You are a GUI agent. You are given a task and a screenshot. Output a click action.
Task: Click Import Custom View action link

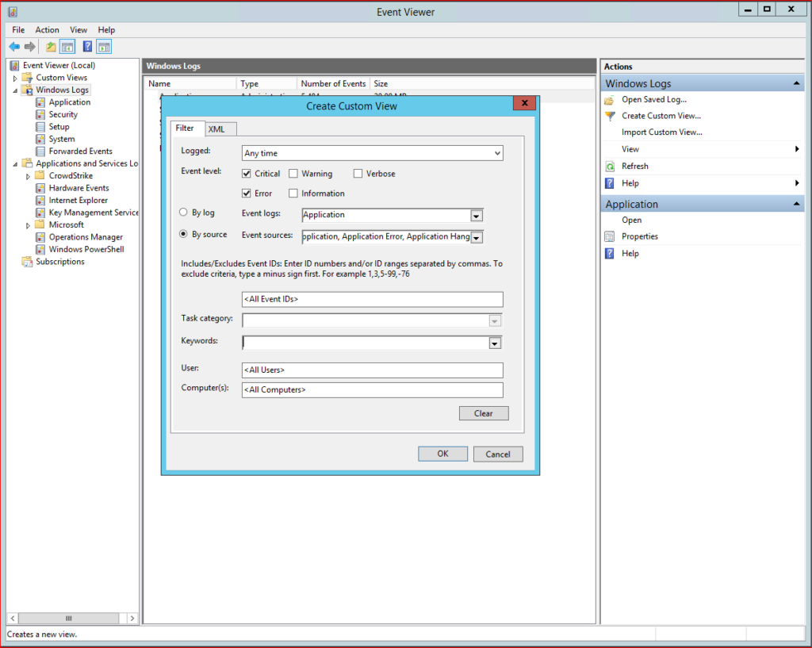pyautogui.click(x=662, y=132)
